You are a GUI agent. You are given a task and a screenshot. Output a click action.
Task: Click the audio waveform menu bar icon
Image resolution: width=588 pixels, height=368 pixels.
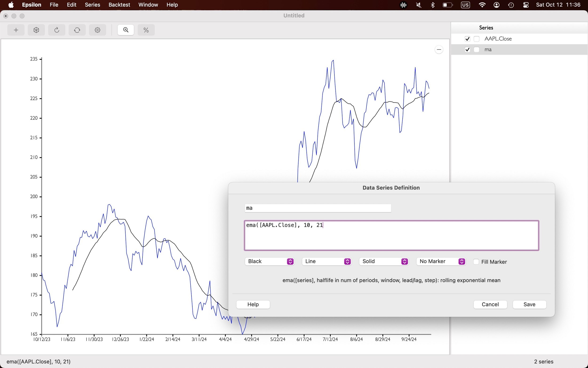pos(403,5)
